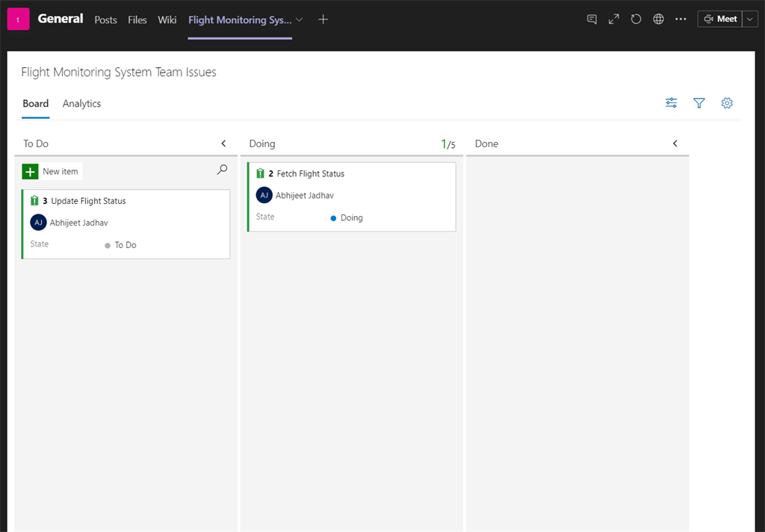Viewport: 765px width, 532px height.
Task: Switch to the Analytics tab
Action: (x=81, y=104)
